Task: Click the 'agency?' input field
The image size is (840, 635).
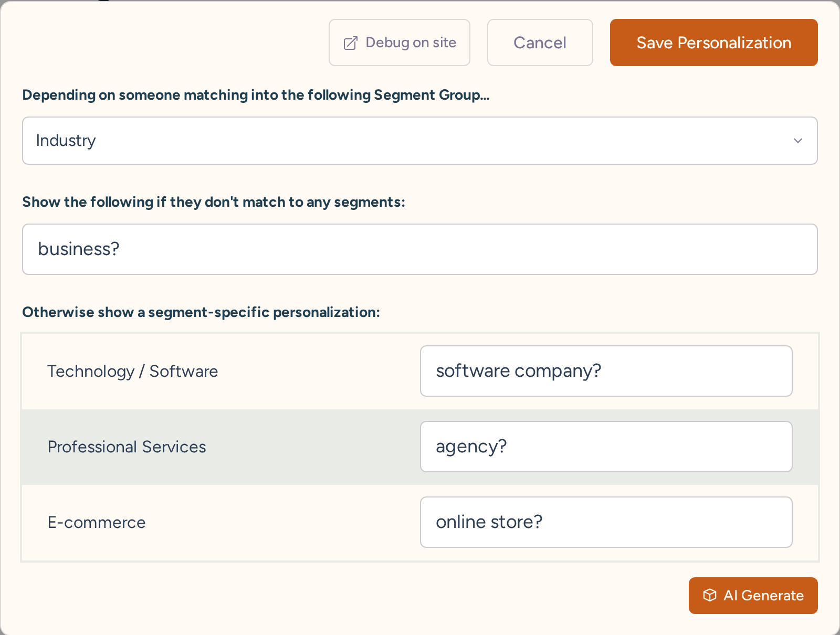Action: [x=606, y=447]
